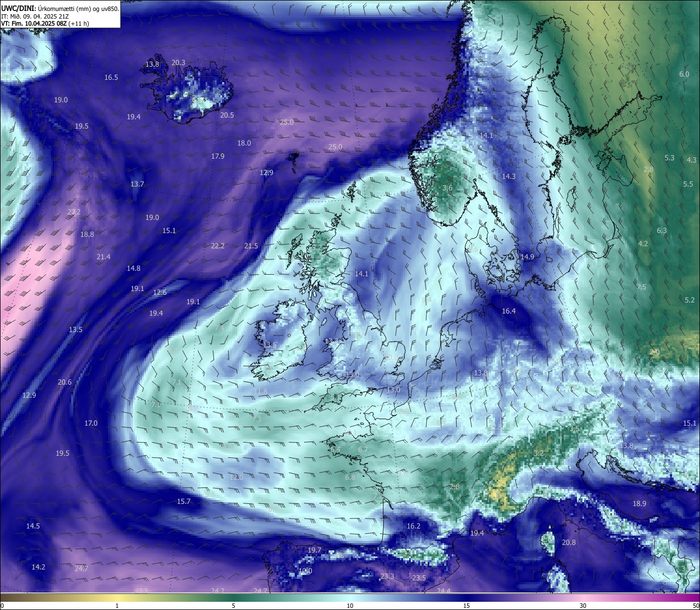Image resolution: width=700 pixels, height=610 pixels.
Task: Click the 20.5 value near Iceland
Action: [x=227, y=115]
